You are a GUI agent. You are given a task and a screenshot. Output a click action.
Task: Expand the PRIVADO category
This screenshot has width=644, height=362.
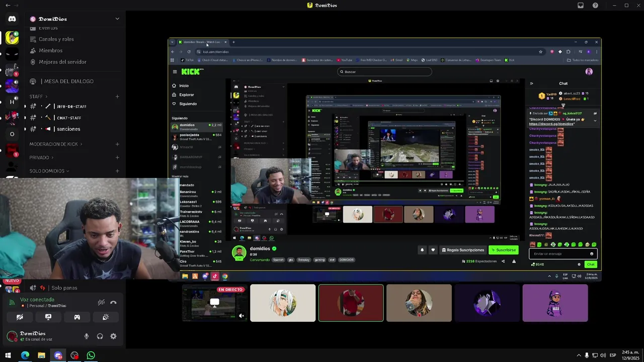click(x=41, y=157)
